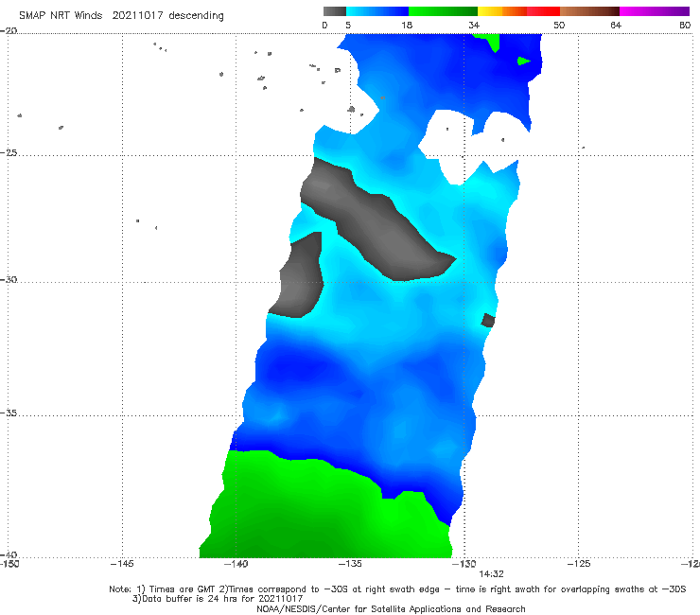
Task: Click the color bar label '18'
Action: coord(407,25)
